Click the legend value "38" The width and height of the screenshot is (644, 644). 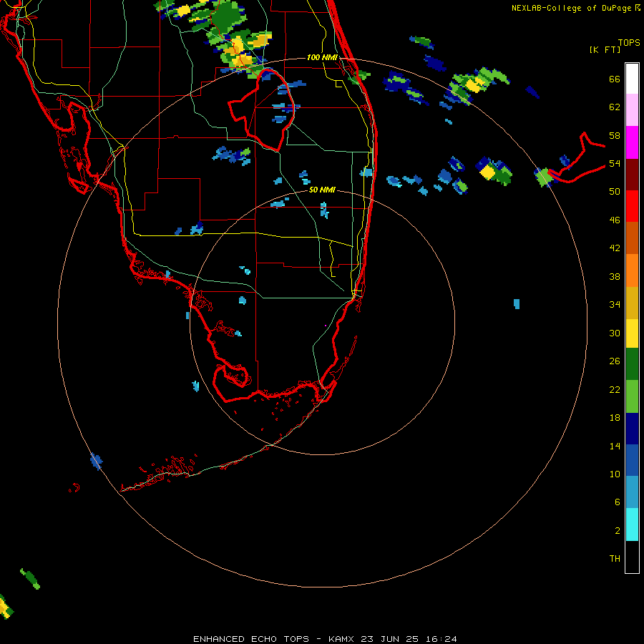[x=615, y=276]
